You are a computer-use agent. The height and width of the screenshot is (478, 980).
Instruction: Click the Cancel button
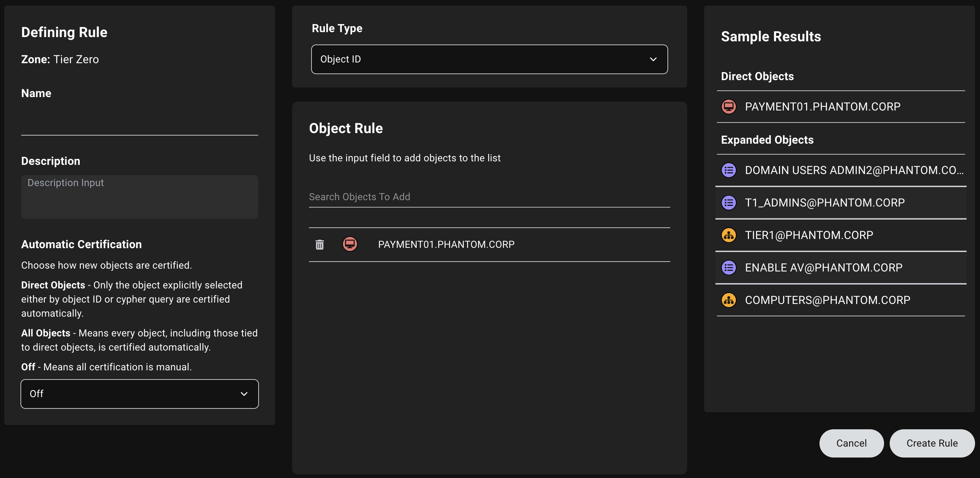point(851,443)
